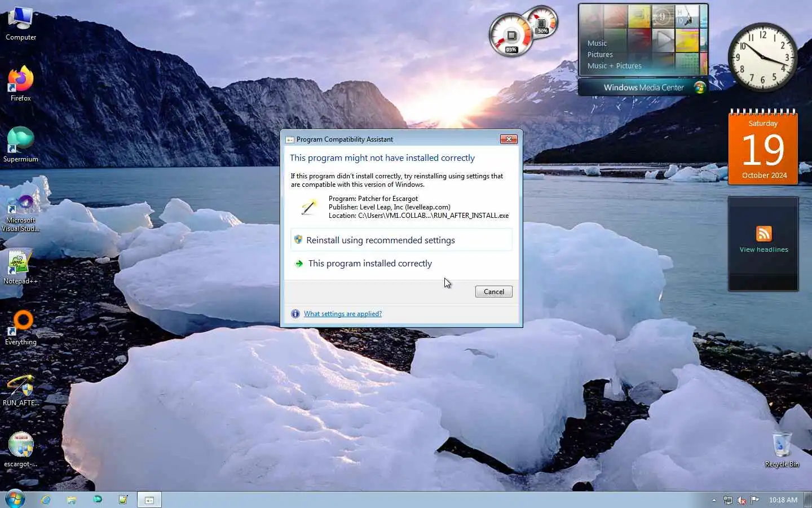This screenshot has height=508, width=812.
Task: Open the Everything search shortcut
Action: [x=21, y=327]
